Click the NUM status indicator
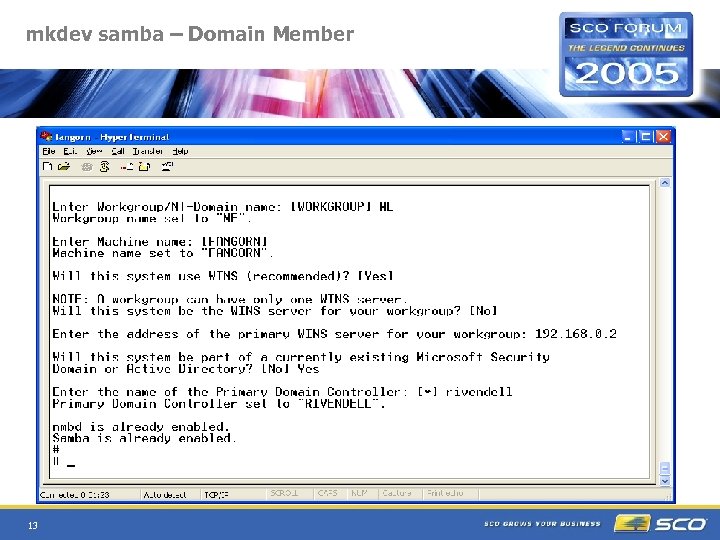 coord(359,493)
